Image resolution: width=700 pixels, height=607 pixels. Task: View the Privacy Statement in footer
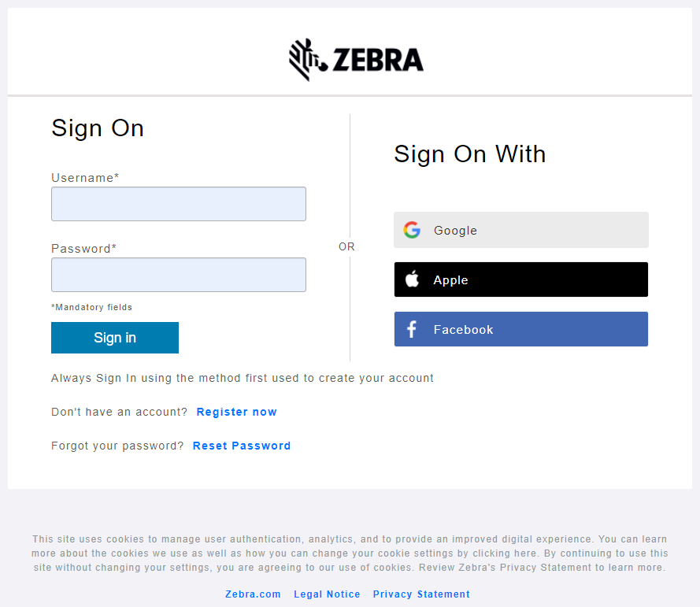(x=421, y=594)
